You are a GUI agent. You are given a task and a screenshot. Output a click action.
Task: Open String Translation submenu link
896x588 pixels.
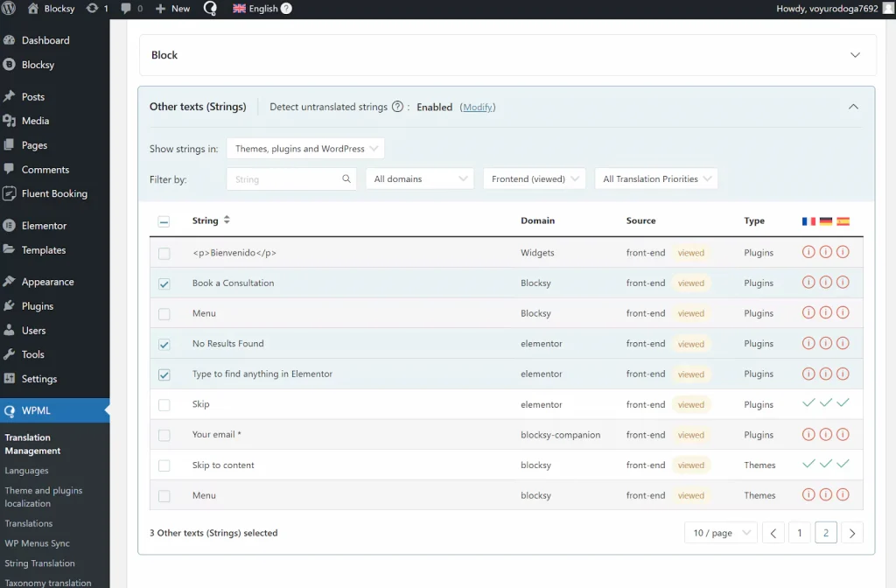pos(40,563)
